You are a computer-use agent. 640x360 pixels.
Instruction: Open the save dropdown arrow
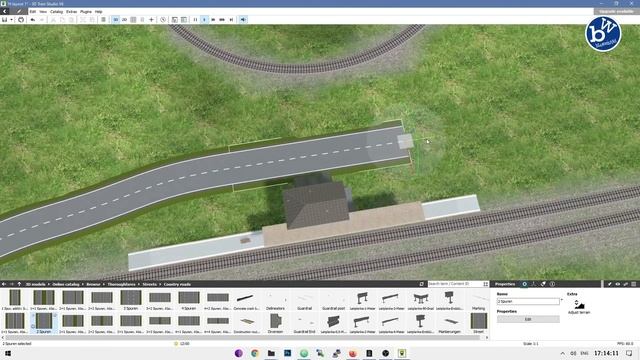coord(11,20)
